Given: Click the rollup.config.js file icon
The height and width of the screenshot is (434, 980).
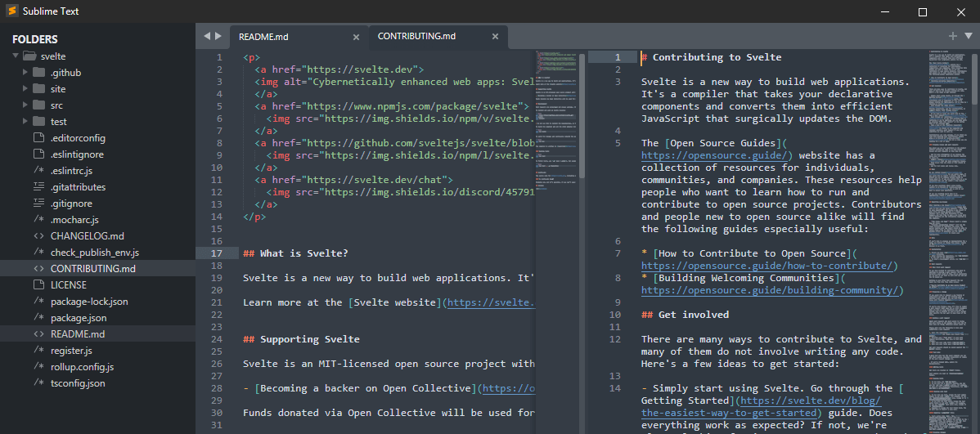Looking at the screenshot, I should (x=38, y=366).
